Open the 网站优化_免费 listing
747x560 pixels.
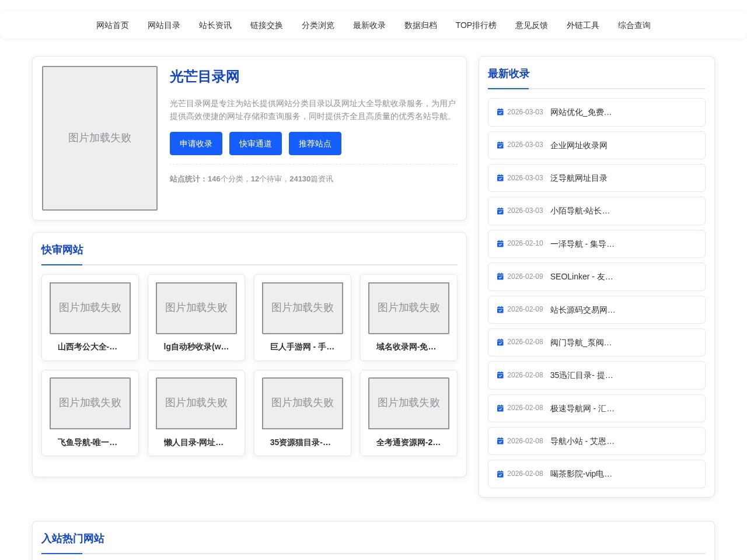coord(581,112)
